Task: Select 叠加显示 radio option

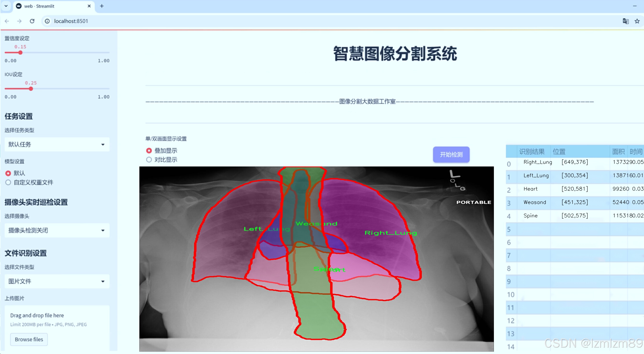Action: (149, 151)
